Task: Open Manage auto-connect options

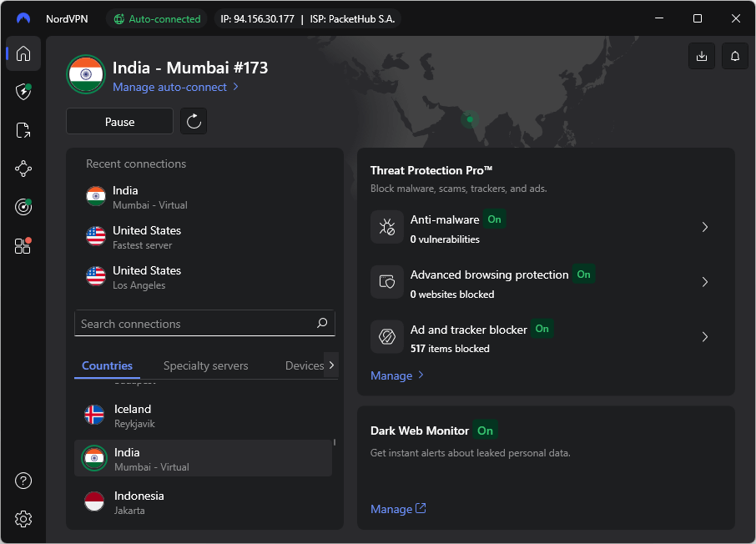Action: tap(172, 87)
